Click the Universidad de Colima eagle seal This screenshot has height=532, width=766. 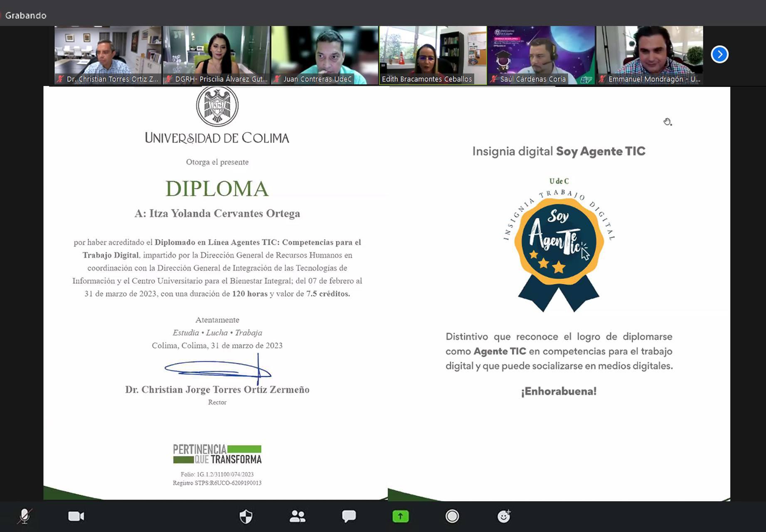click(x=217, y=106)
